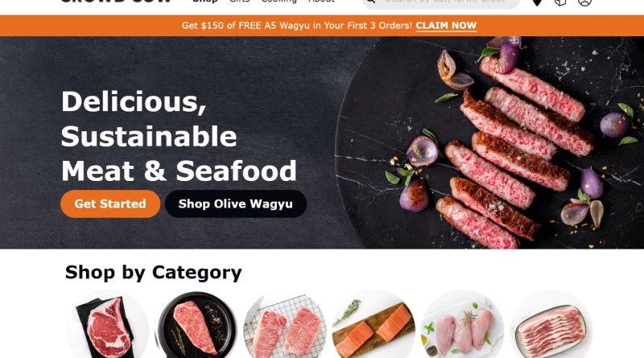Open the user account icon
Image resolution: width=644 pixels, height=358 pixels.
pos(584,2)
